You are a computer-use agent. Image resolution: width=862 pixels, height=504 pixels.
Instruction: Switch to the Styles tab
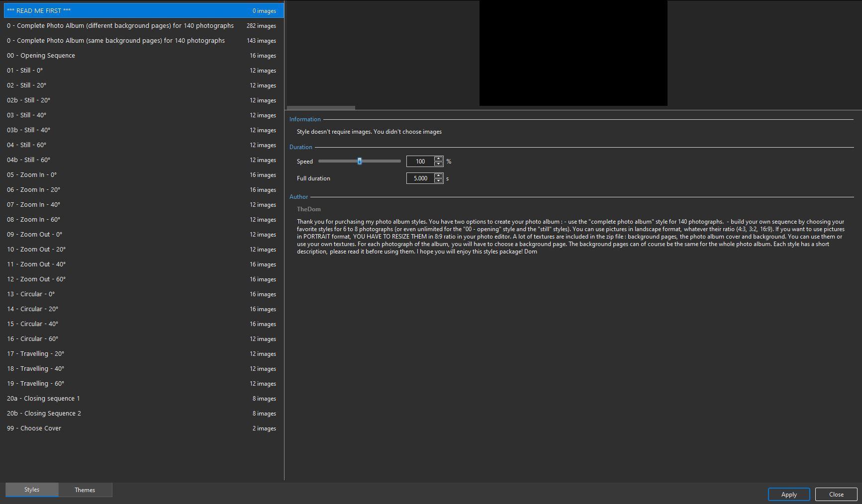pos(32,490)
